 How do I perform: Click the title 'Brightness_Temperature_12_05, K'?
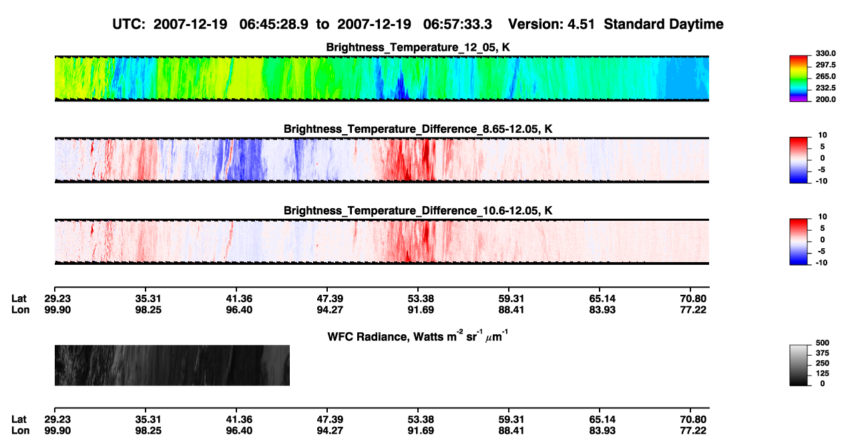click(418, 47)
